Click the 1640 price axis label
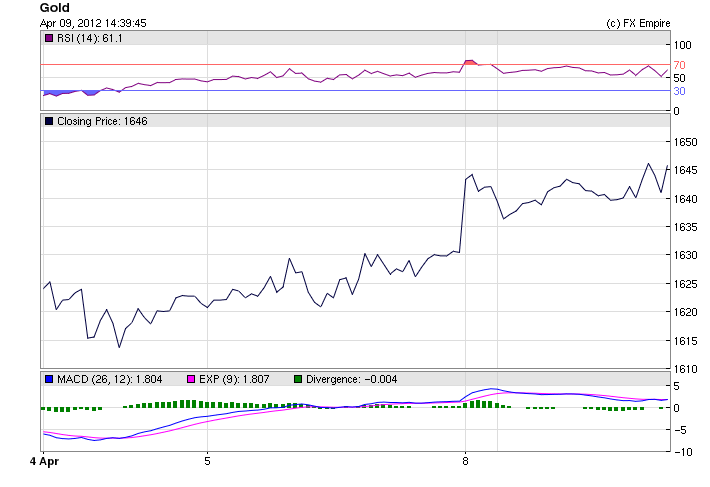 pos(686,199)
